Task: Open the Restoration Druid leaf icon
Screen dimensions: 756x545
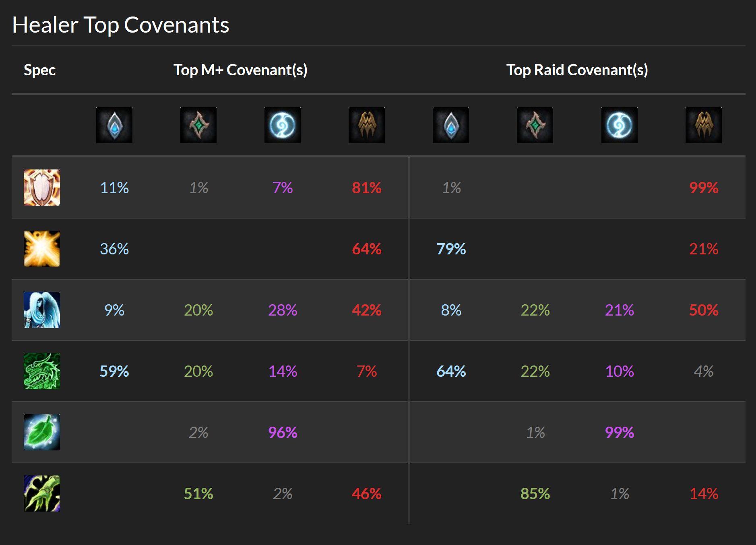Action: coord(42,432)
